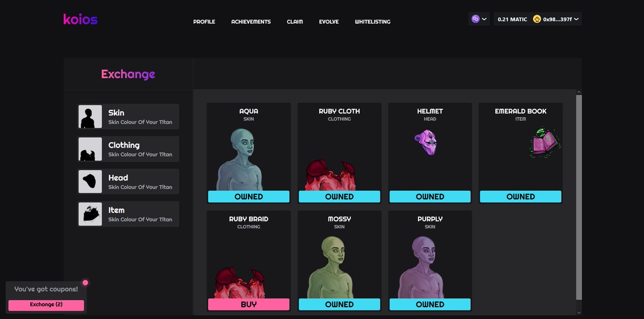Buy the Ruby Braid clothing
The height and width of the screenshot is (319, 644).
click(x=248, y=305)
